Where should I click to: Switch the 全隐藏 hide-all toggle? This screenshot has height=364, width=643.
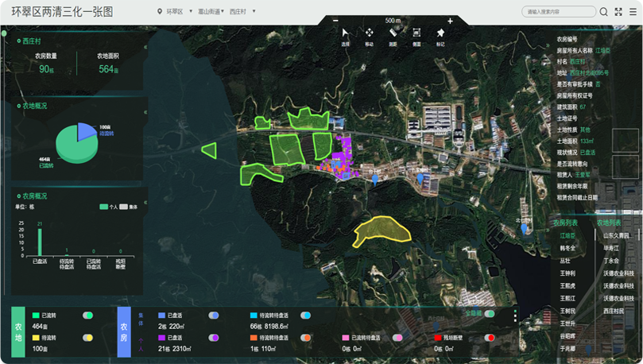tap(490, 314)
